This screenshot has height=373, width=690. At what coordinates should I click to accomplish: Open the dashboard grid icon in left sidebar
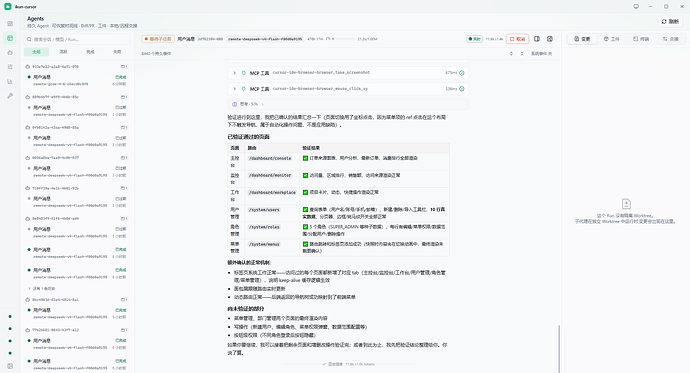coord(10,24)
